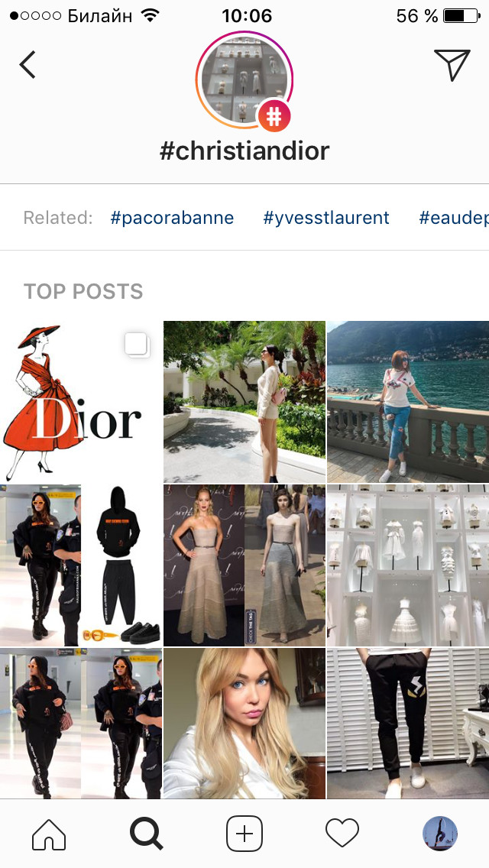Viewport: 489px width, 868px height.
Task: Open the heart activity tab
Action: pos(342,834)
